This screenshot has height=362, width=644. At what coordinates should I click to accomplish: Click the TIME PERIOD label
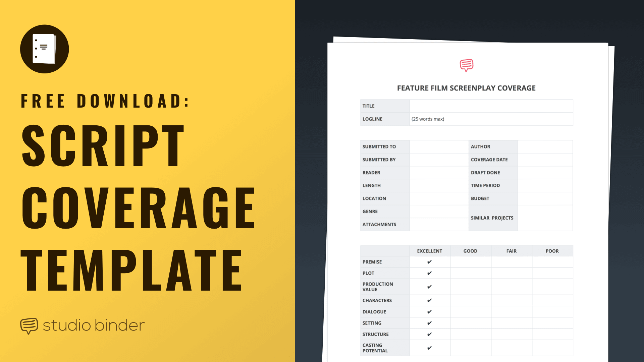(x=485, y=186)
